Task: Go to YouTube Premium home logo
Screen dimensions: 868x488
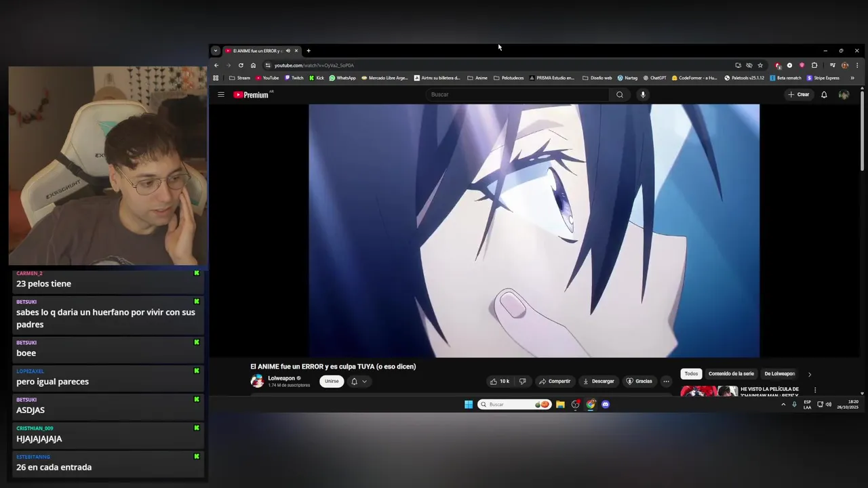Action: (252, 95)
